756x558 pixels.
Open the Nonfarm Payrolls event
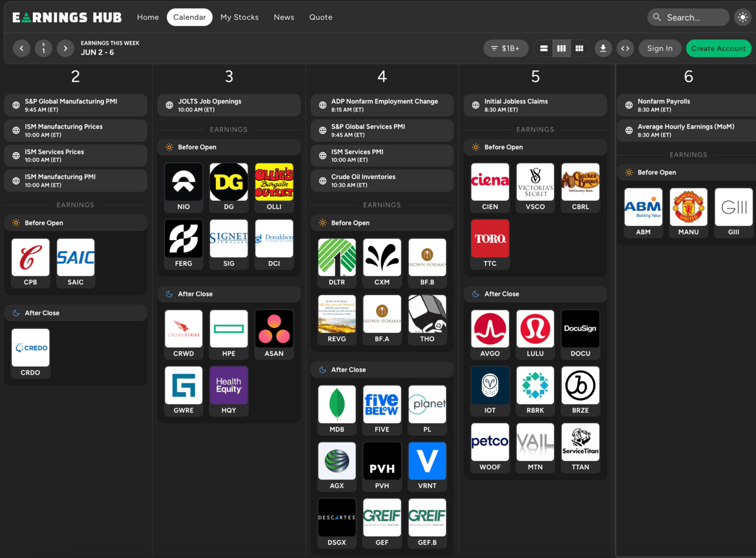point(686,105)
